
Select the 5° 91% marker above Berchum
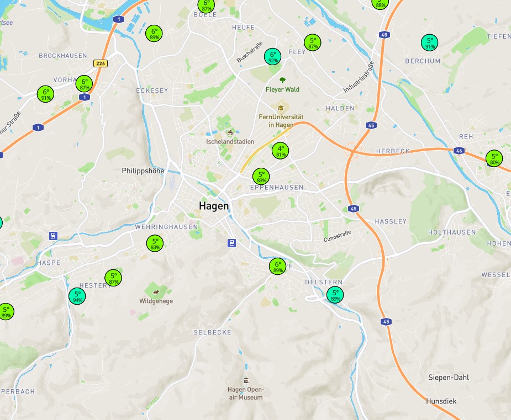pyautogui.click(x=429, y=42)
